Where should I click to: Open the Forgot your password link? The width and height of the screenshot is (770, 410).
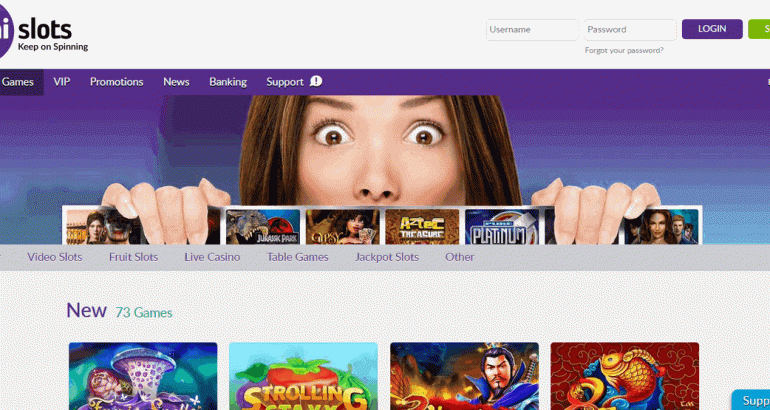pyautogui.click(x=624, y=50)
